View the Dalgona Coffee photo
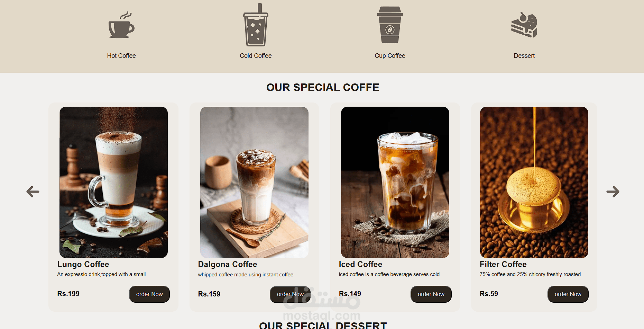Screen dimensions: 644x329 pos(254,182)
